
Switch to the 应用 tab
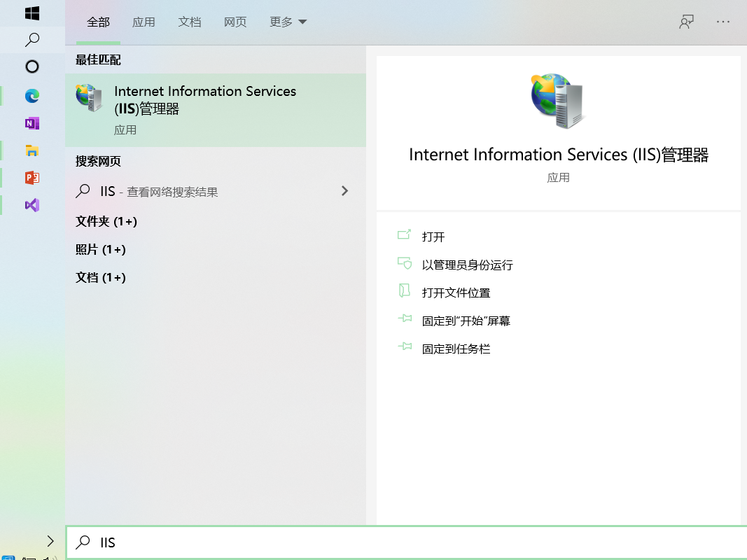click(x=144, y=22)
